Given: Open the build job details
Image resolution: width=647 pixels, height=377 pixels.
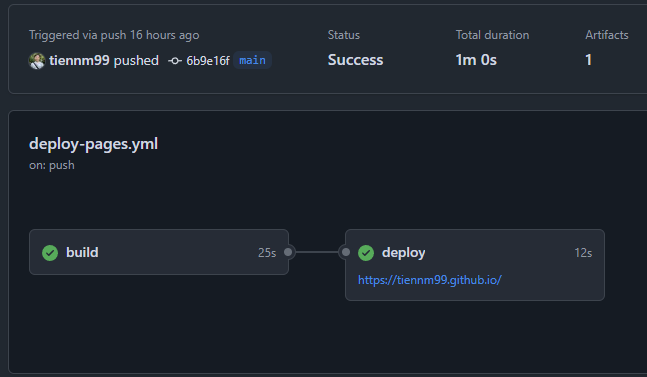Looking at the screenshot, I should click(x=159, y=252).
